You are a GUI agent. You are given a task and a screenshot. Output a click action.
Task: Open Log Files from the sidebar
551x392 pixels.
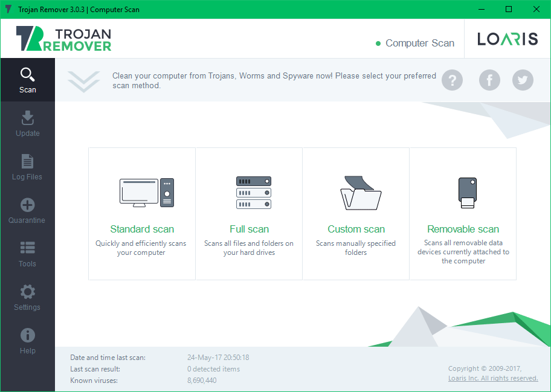(27, 161)
